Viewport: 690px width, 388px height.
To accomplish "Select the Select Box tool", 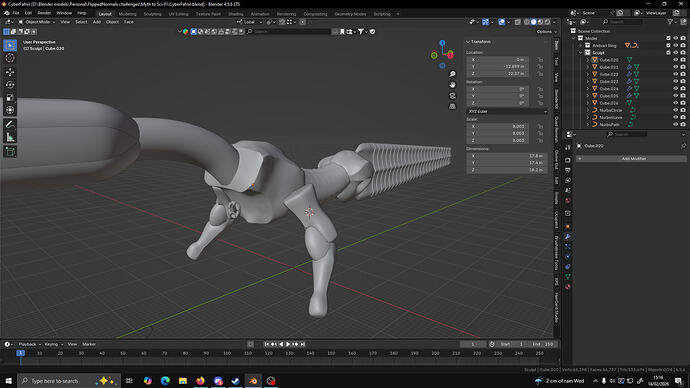I will [x=10, y=45].
